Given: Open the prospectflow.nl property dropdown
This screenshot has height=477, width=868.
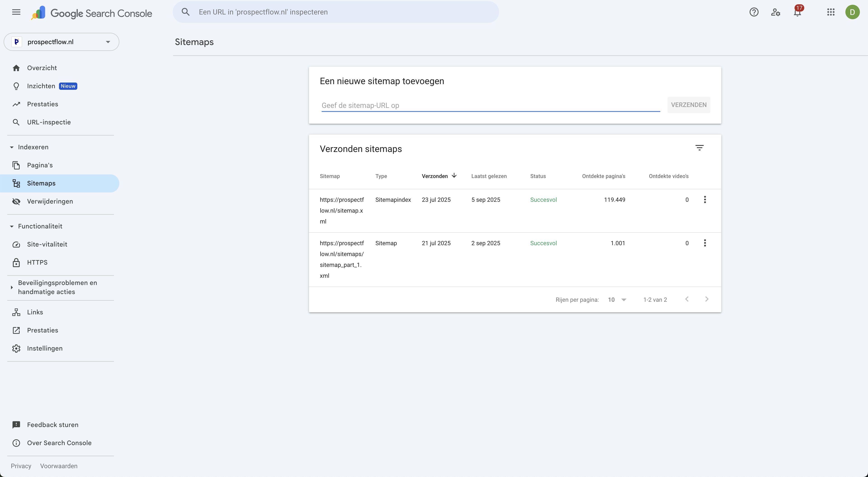Looking at the screenshot, I should tap(61, 42).
